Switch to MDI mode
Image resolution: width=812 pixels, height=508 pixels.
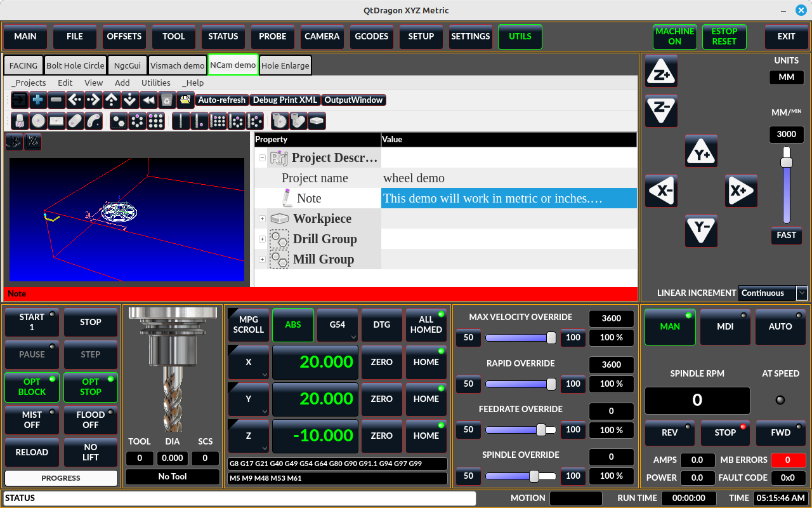click(725, 326)
